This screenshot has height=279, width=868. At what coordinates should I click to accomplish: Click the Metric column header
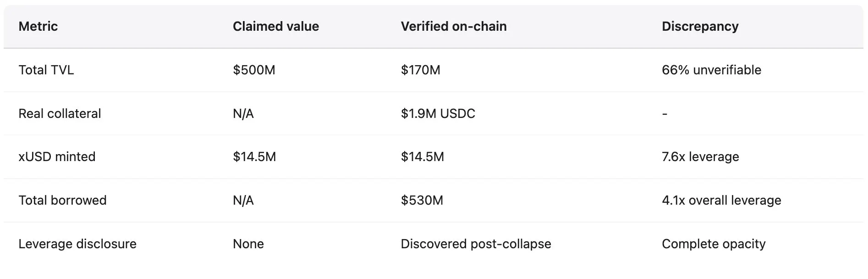[38, 27]
